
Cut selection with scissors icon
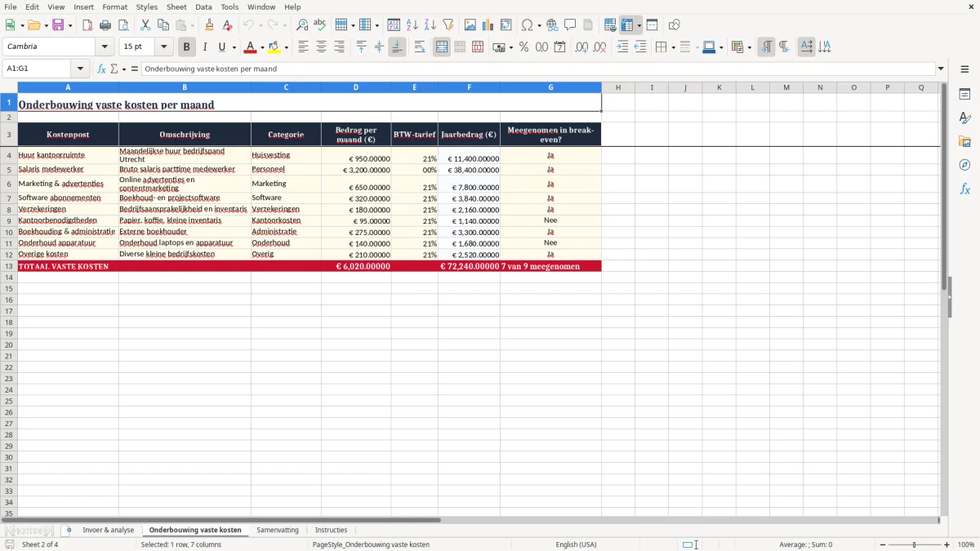tap(145, 25)
